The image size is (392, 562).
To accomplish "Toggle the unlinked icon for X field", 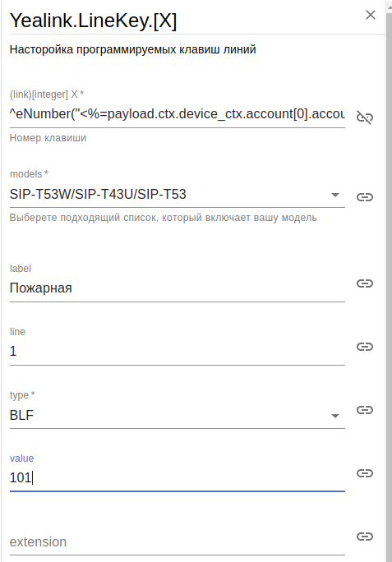I will [x=365, y=117].
